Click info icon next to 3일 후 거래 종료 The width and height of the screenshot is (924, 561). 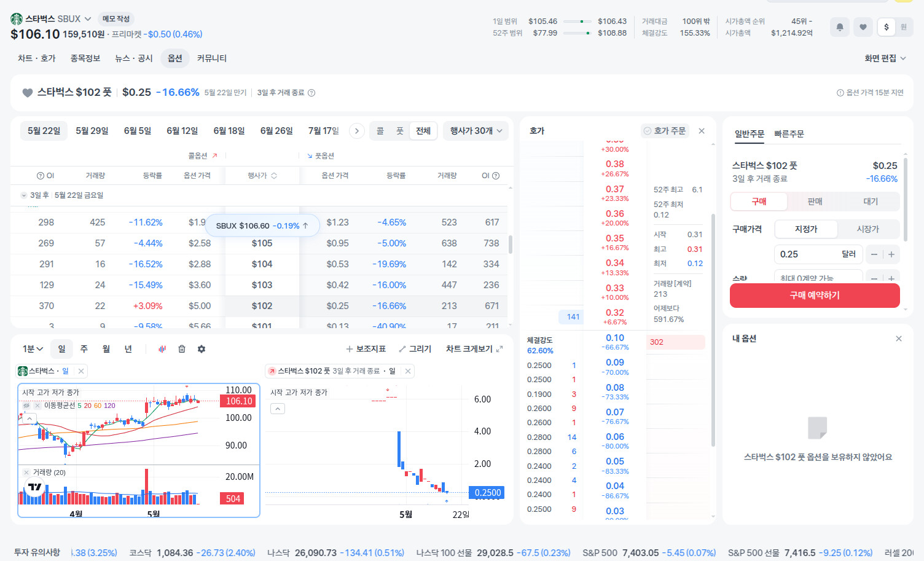click(311, 93)
